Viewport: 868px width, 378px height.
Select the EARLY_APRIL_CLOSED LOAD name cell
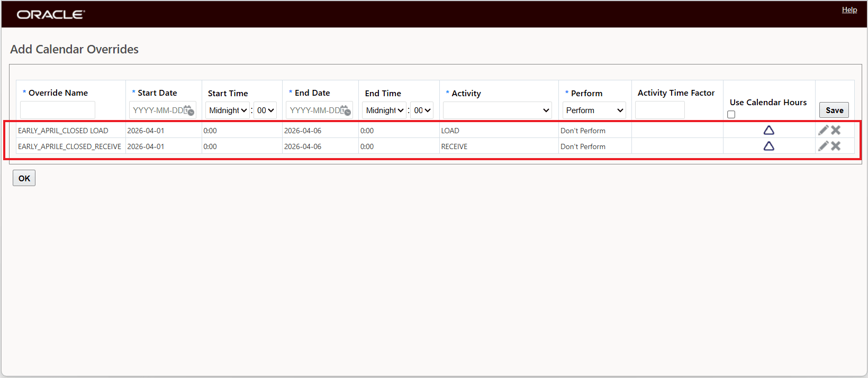(x=63, y=131)
